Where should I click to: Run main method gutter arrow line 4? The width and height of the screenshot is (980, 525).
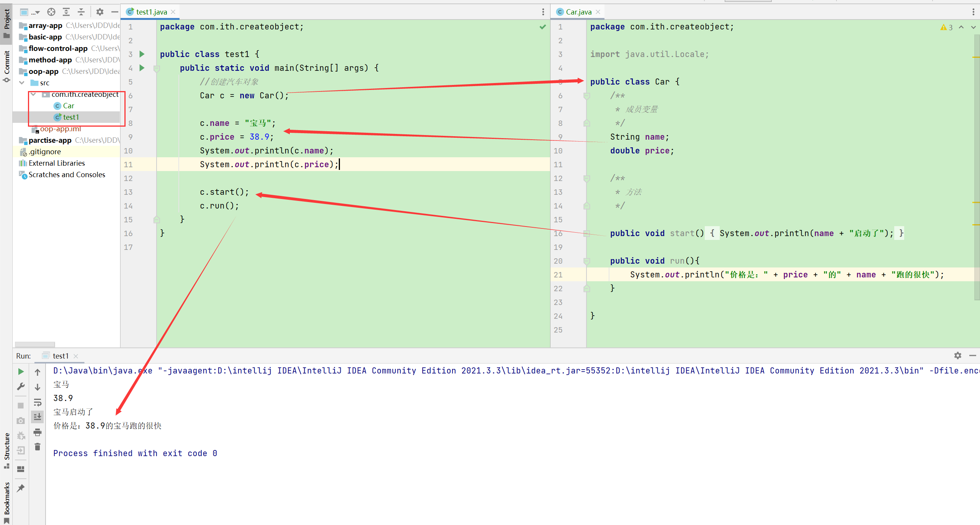pos(142,68)
